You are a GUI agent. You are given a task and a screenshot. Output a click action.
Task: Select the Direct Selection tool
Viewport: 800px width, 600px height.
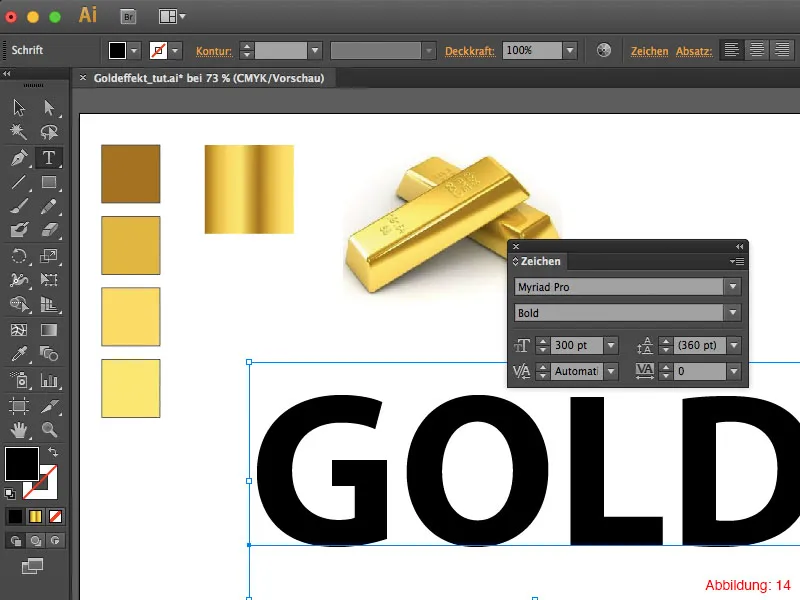49,108
